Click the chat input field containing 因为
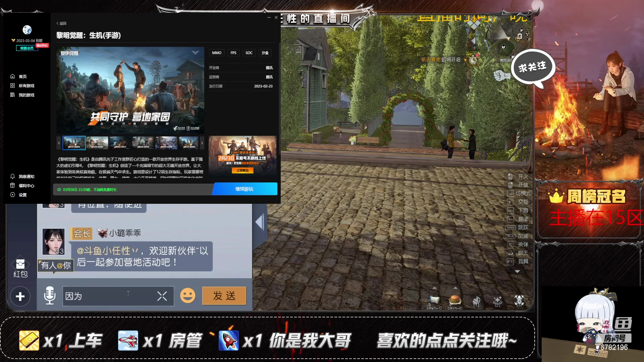 point(118,296)
